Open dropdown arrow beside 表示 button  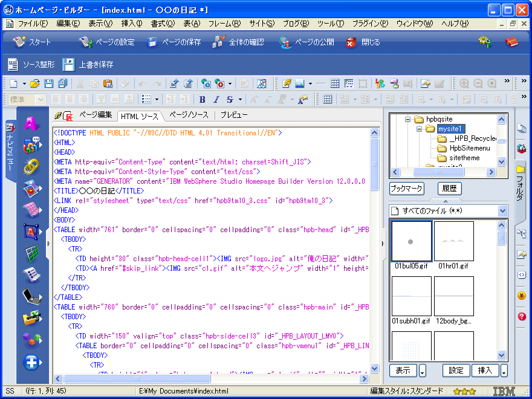point(423,371)
